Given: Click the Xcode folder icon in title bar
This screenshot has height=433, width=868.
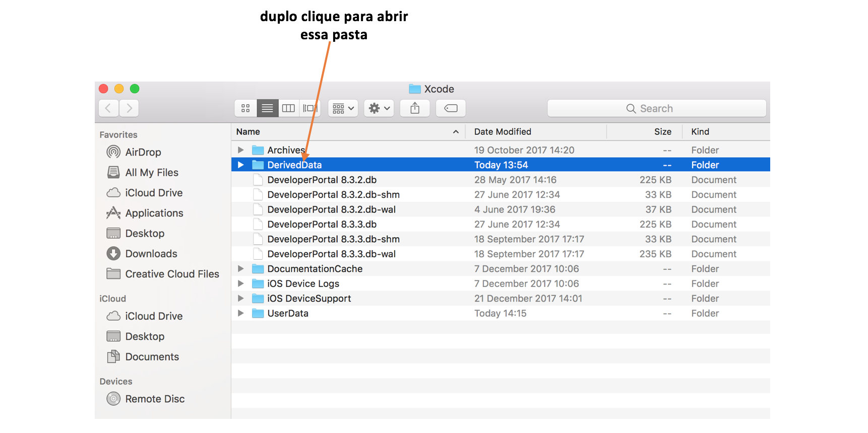Looking at the screenshot, I should coord(415,89).
